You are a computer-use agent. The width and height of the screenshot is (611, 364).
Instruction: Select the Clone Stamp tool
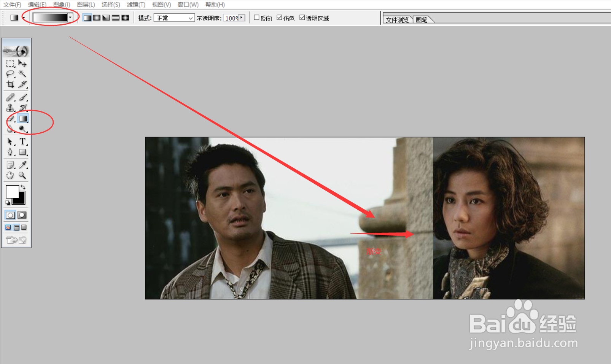tap(10, 108)
